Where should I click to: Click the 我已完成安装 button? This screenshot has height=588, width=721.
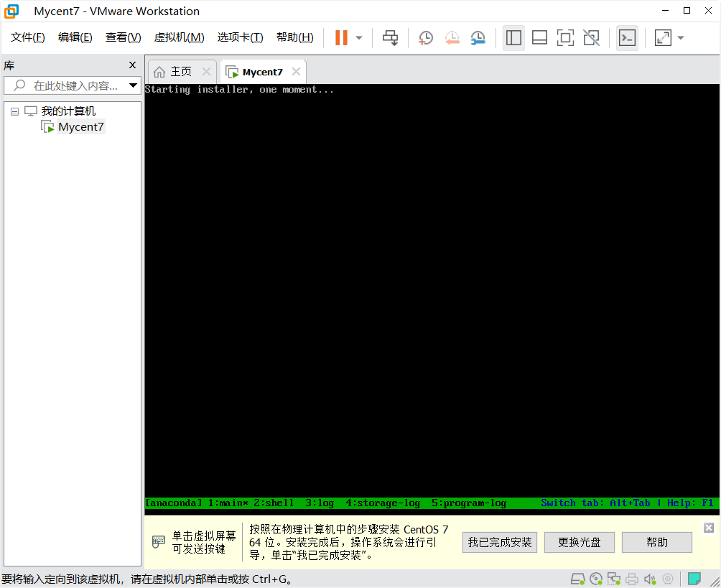coord(500,543)
